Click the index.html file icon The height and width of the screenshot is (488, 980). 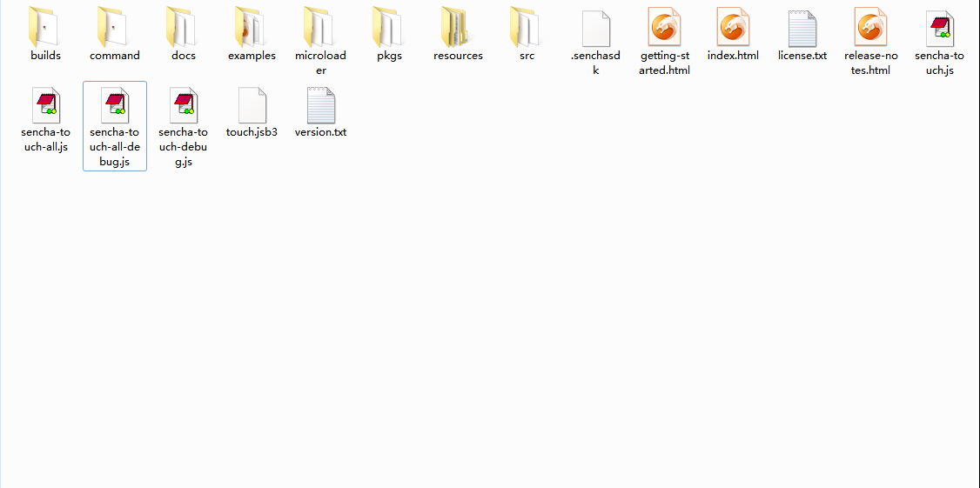pyautogui.click(x=733, y=28)
